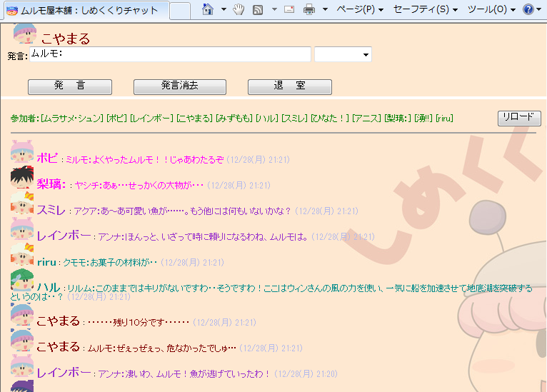
Task: Click ハル's green-haired avatar in chat
Action: pyautogui.click(x=22, y=281)
